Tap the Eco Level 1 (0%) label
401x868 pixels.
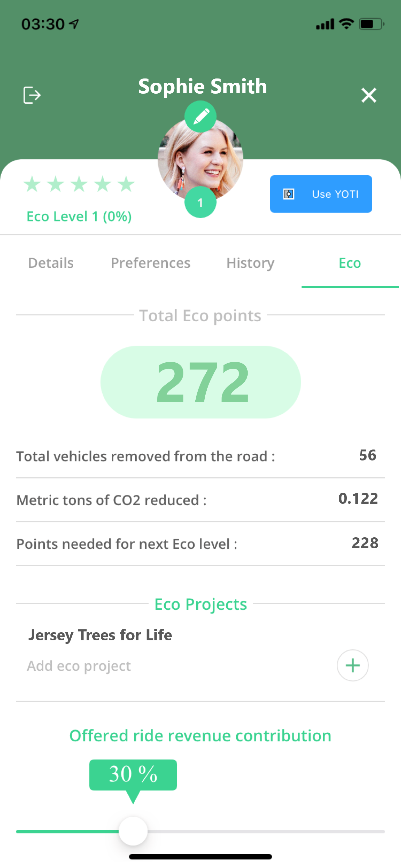pyautogui.click(x=79, y=216)
